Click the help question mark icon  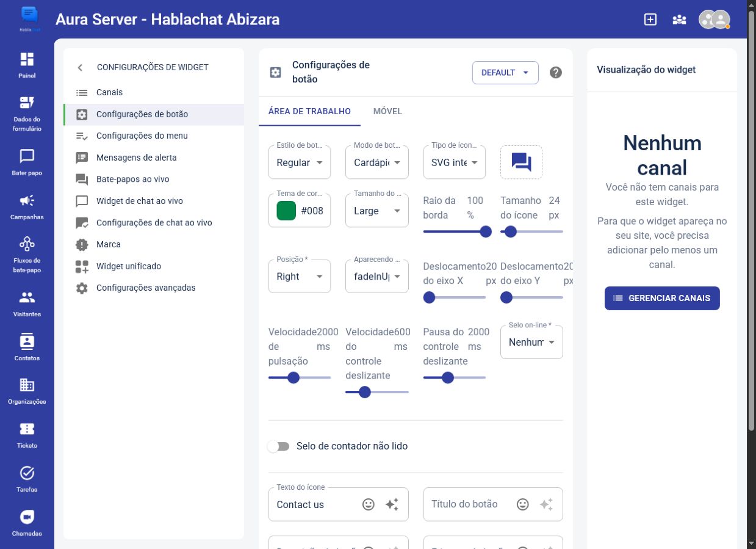pyautogui.click(x=555, y=72)
